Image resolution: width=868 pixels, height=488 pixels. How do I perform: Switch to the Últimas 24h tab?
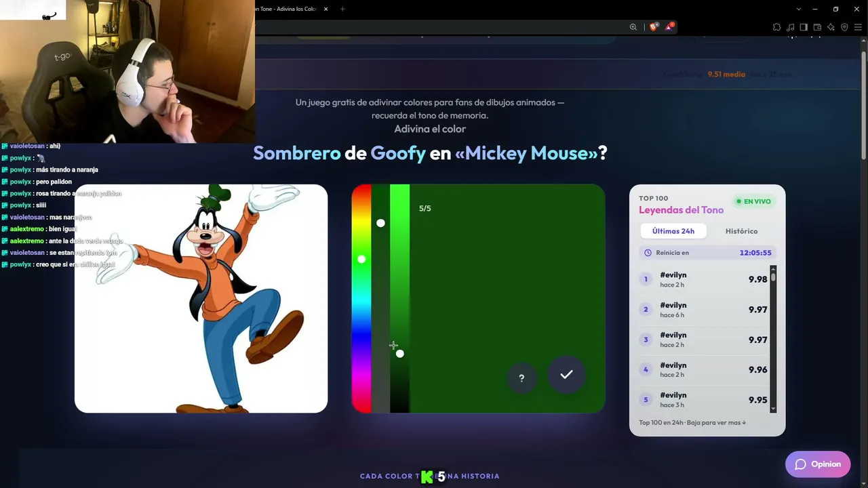[673, 231]
